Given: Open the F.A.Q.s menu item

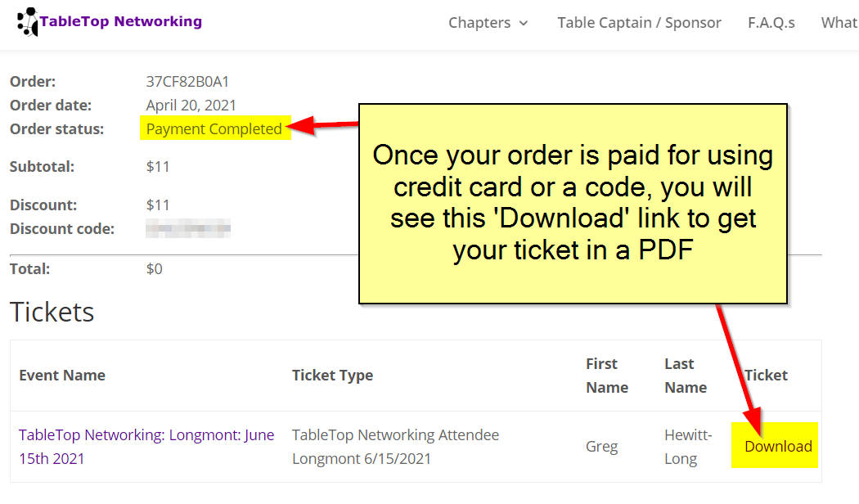Looking at the screenshot, I should (x=771, y=23).
